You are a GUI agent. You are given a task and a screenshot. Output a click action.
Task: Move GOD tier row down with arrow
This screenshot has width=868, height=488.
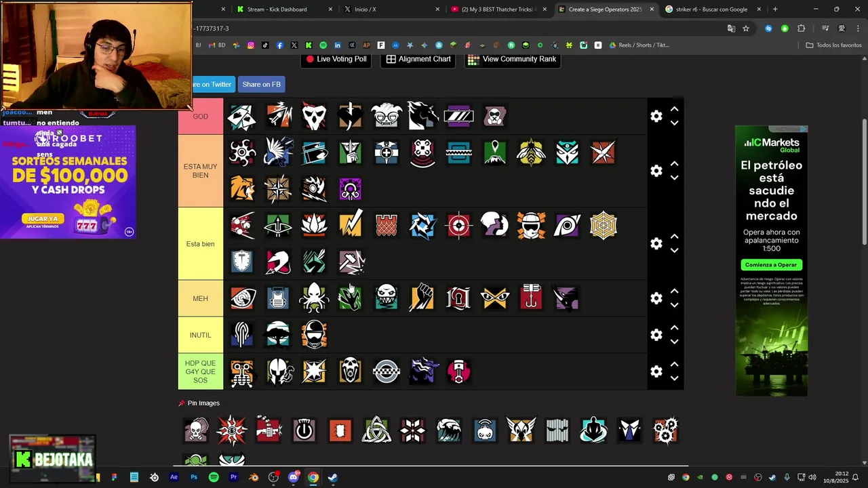pos(674,123)
